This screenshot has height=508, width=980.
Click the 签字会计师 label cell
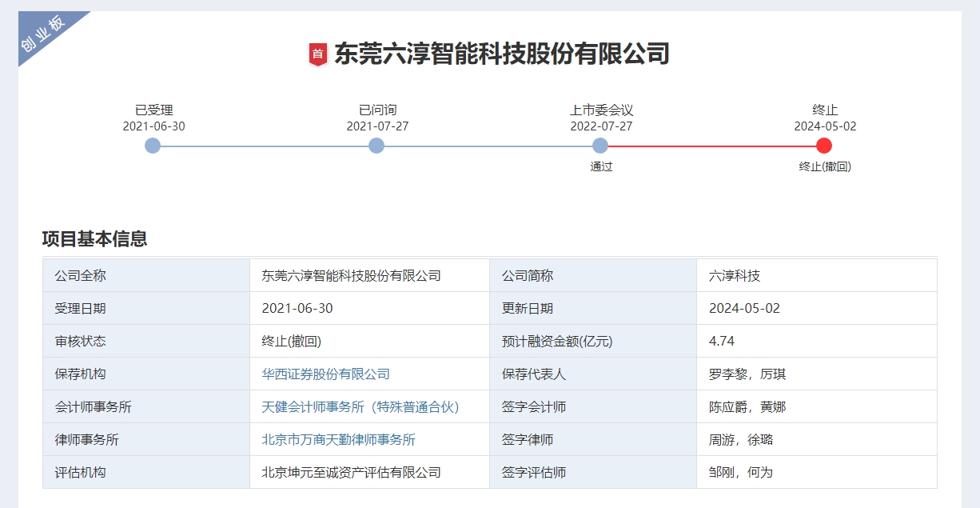point(593,406)
